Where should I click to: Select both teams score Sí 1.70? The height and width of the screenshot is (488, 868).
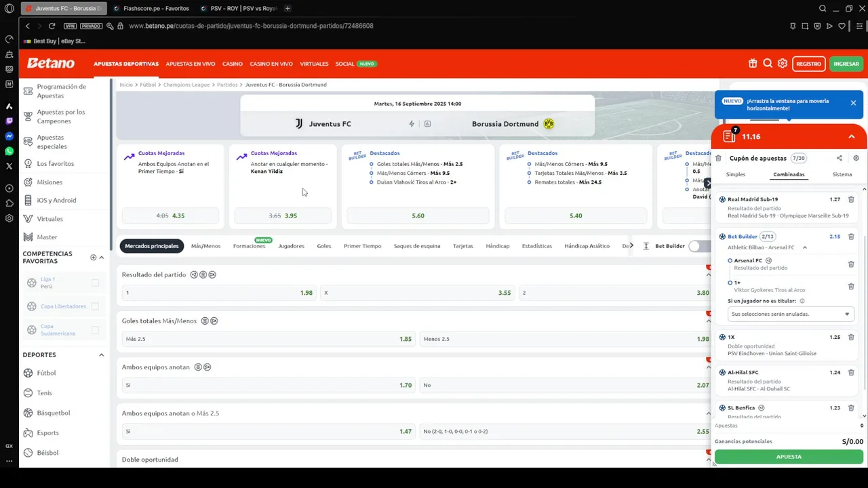coord(269,385)
